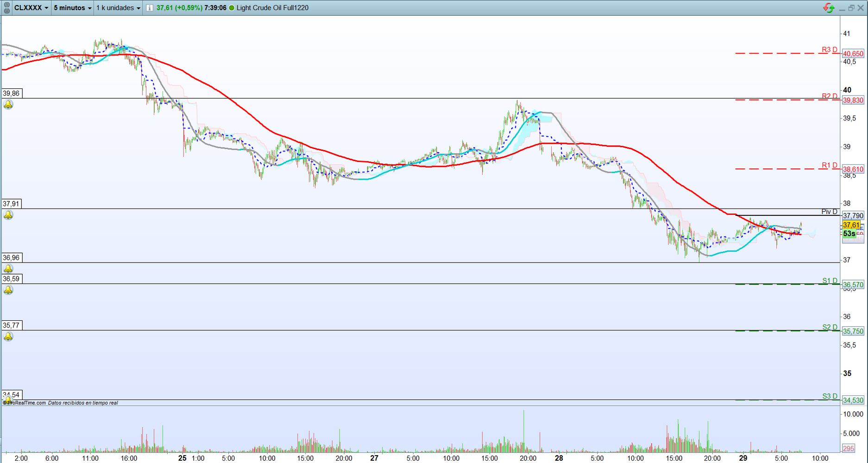The height and width of the screenshot is (463, 868).
Task: Click the 39,830 pivot value on the price axis
Action: [x=853, y=100]
